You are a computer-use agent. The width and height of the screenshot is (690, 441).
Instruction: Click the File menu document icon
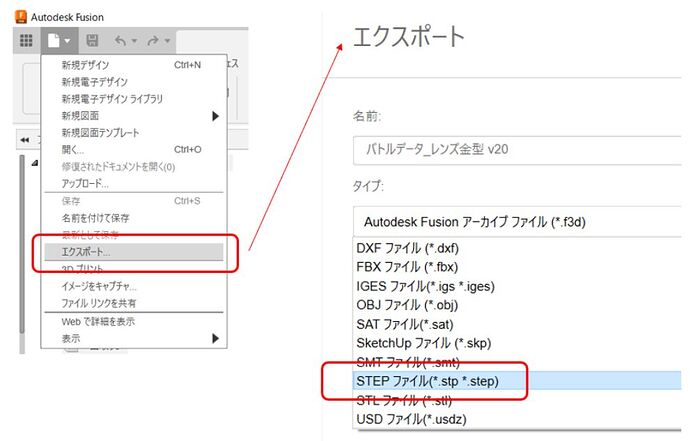point(54,40)
